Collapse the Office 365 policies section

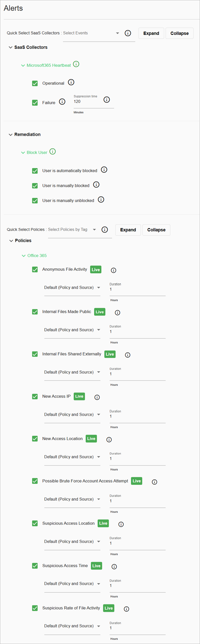click(x=23, y=255)
